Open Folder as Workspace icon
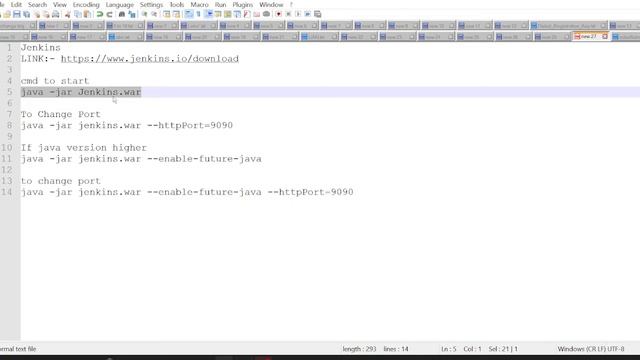Image resolution: width=640 pixels, height=360 pixels. (x=256, y=14)
